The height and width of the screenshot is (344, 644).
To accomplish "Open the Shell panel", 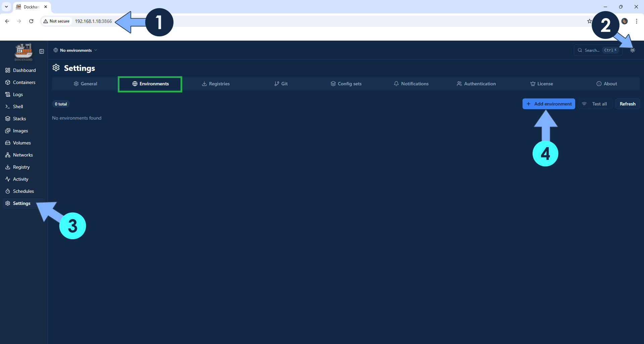I will [x=17, y=106].
